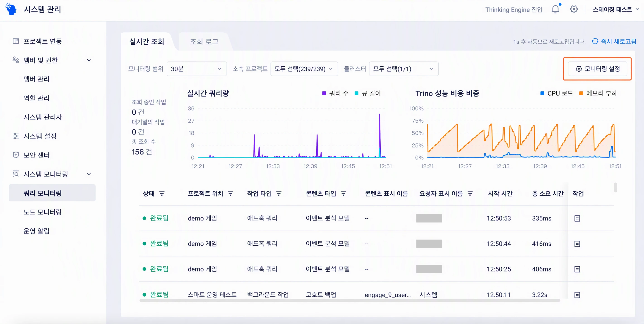Open 클러스터 모두 선택 dropdown
Image resolution: width=644 pixels, height=324 pixels.
tap(404, 69)
